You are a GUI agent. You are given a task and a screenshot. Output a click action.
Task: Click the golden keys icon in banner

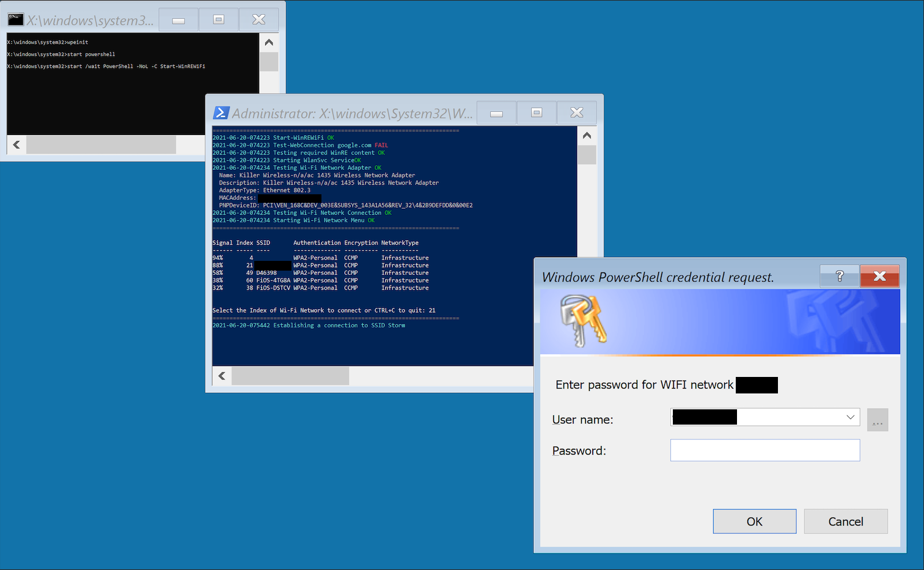click(583, 320)
